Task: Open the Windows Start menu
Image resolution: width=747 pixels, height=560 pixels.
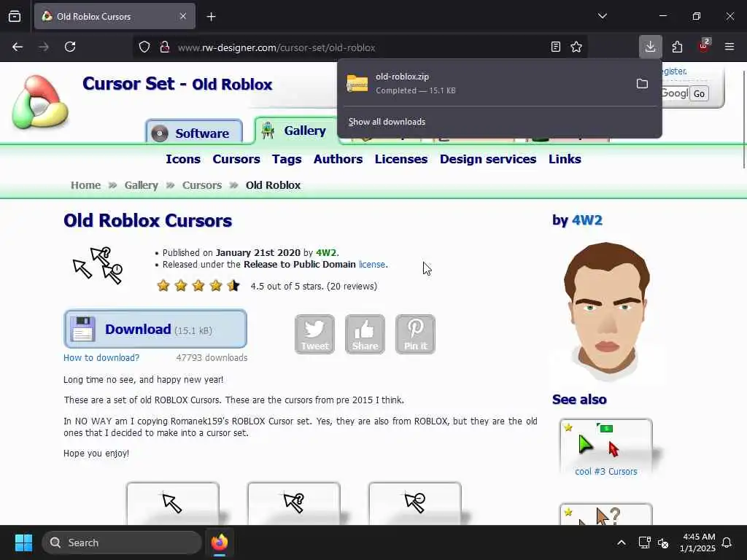Action: (23, 542)
